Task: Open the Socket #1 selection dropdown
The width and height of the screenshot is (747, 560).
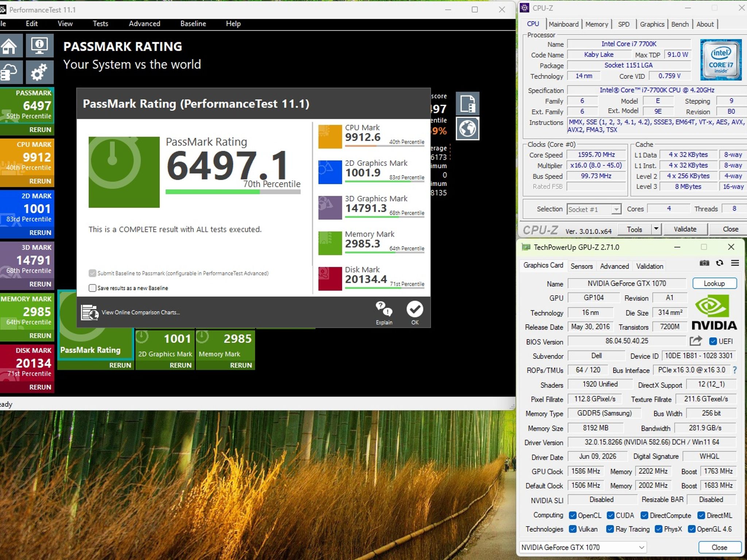Action: [593, 209]
